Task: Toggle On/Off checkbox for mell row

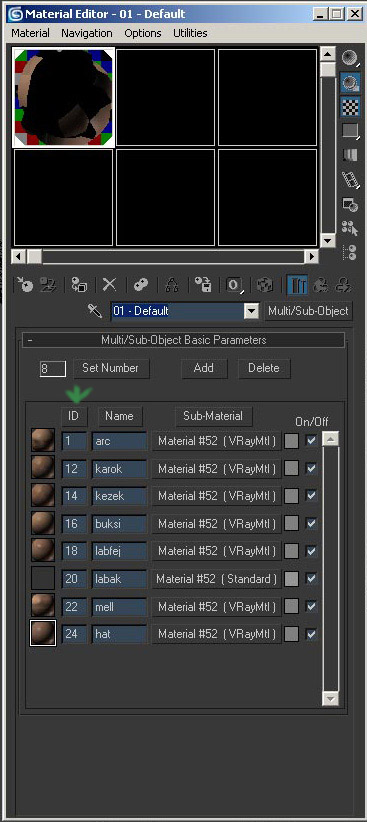Action: (x=311, y=607)
